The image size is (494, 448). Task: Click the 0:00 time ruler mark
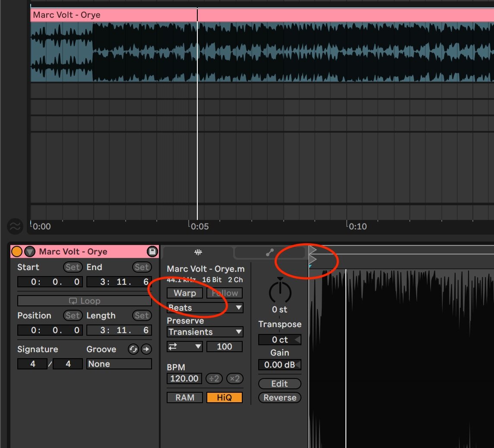(41, 226)
